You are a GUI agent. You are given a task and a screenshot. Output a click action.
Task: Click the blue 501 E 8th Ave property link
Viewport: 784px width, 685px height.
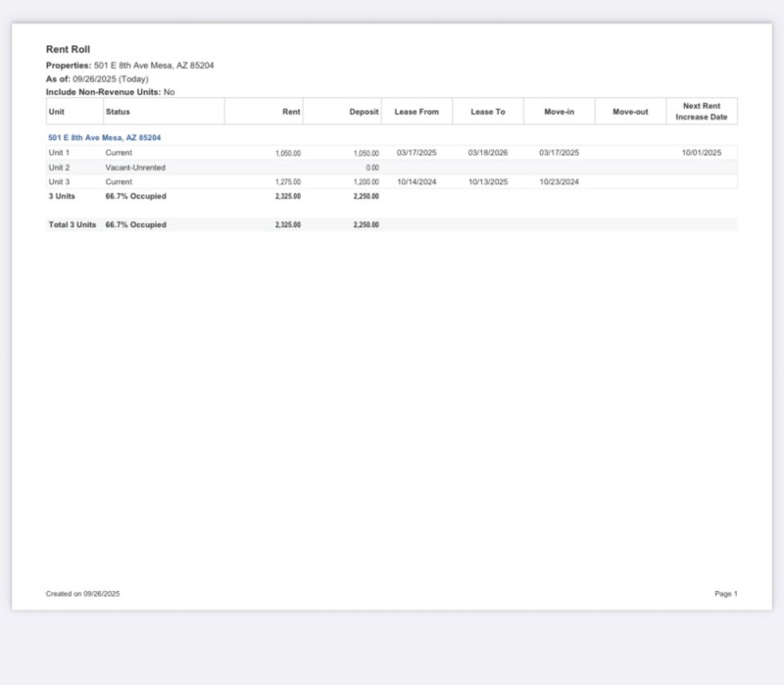104,138
